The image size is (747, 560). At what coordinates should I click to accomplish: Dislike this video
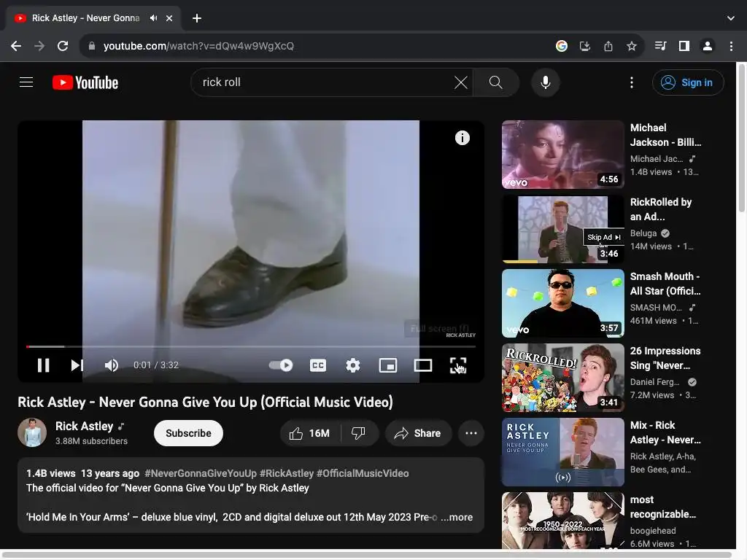[359, 433]
